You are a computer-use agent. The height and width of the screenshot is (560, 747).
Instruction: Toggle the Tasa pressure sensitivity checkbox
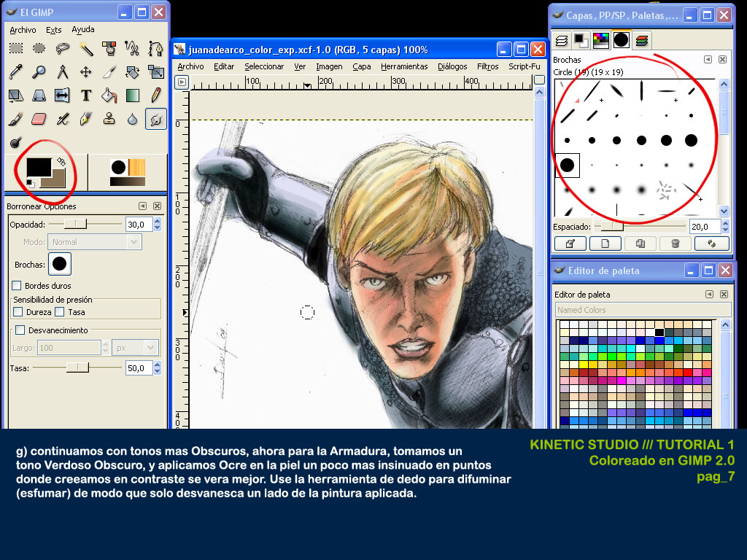60,312
